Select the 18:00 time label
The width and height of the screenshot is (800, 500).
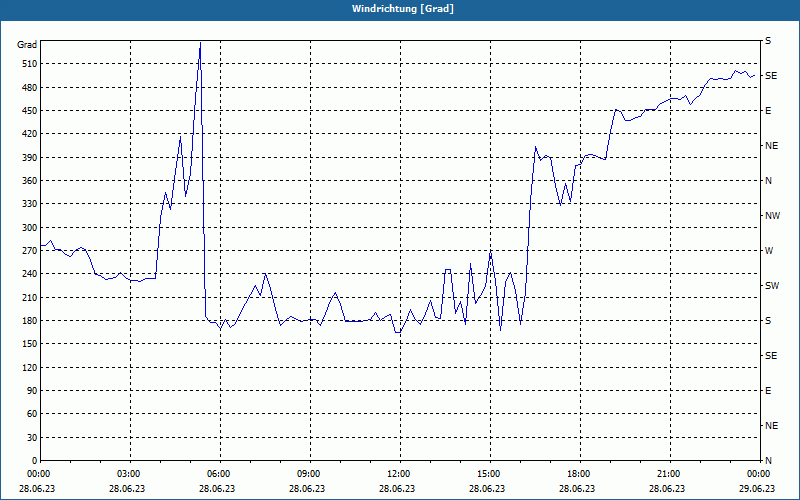coord(580,474)
